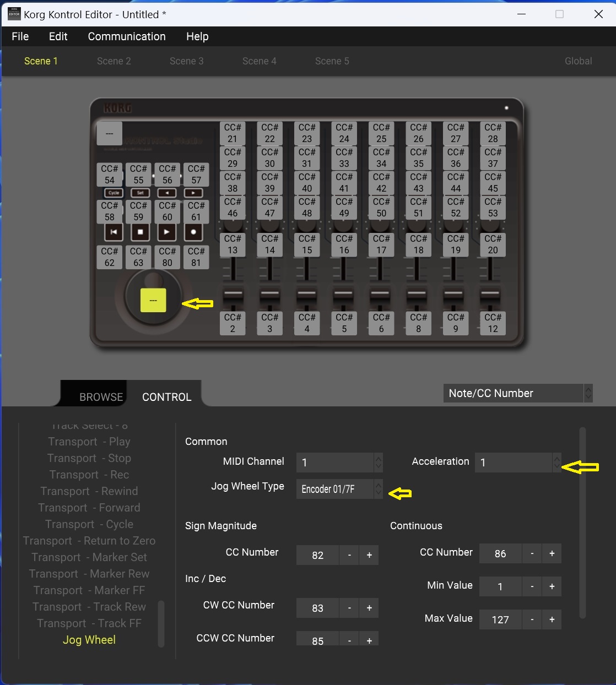This screenshot has width=616, height=685.
Task: Open the MIDI Channel dropdown
Action: [x=339, y=463]
